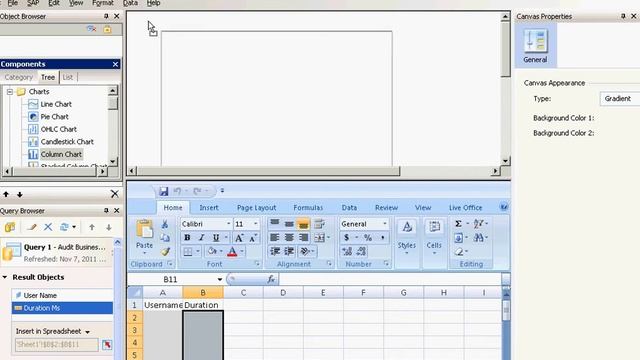Image resolution: width=640 pixels, height=360 pixels.
Task: Click the Grow Font icon
Action: tap(239, 238)
